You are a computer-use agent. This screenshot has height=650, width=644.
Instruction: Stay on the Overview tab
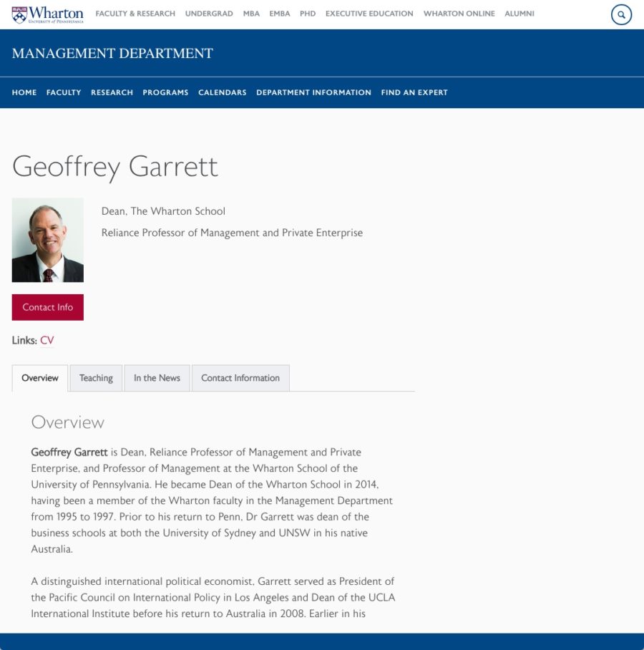click(x=39, y=378)
